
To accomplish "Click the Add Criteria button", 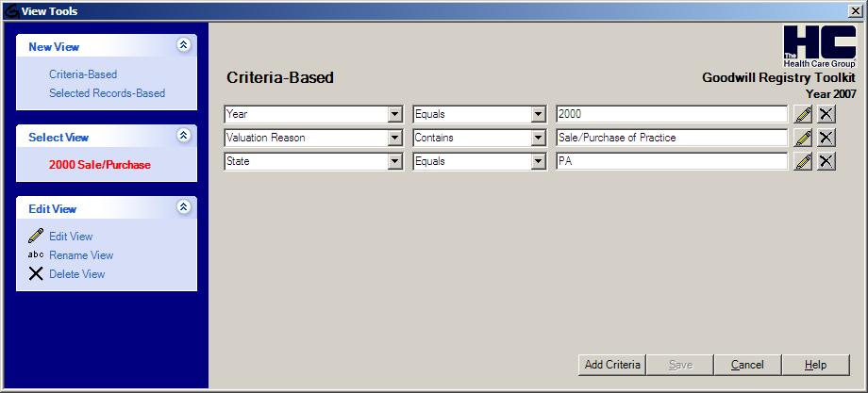I will (x=612, y=365).
